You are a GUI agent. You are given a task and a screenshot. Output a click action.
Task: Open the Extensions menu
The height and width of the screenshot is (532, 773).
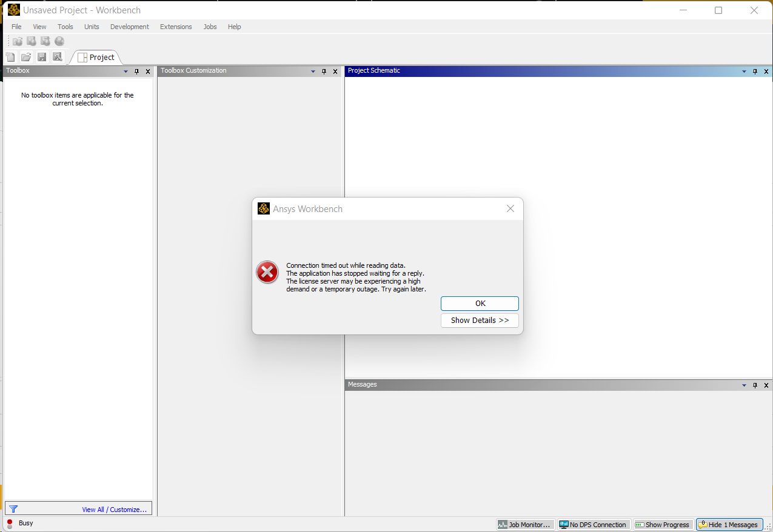176,27
